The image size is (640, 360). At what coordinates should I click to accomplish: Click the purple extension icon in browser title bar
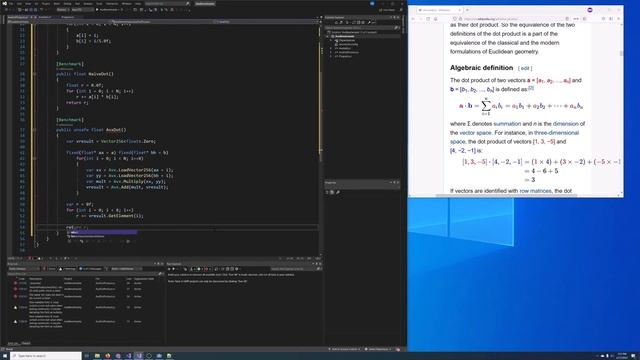(590, 10)
